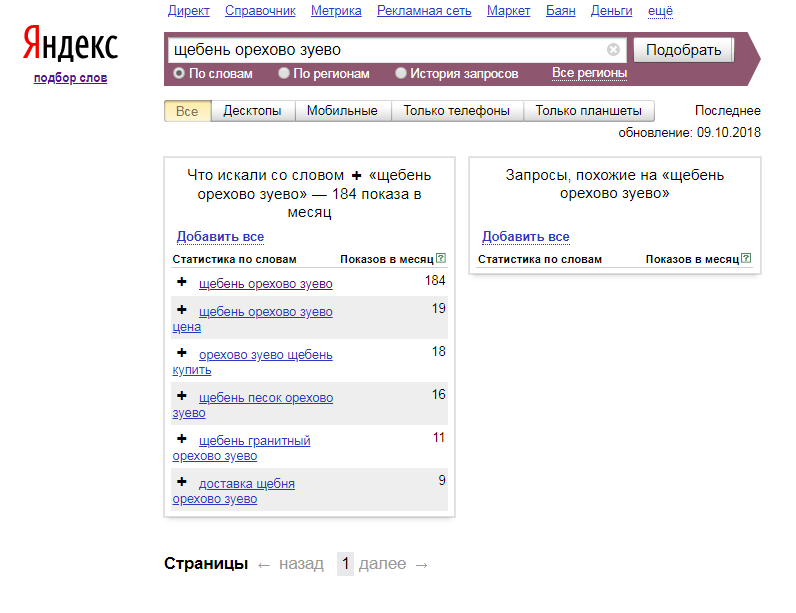Open the 'Директ' top link
The width and height of the screenshot is (796, 613).
(188, 11)
